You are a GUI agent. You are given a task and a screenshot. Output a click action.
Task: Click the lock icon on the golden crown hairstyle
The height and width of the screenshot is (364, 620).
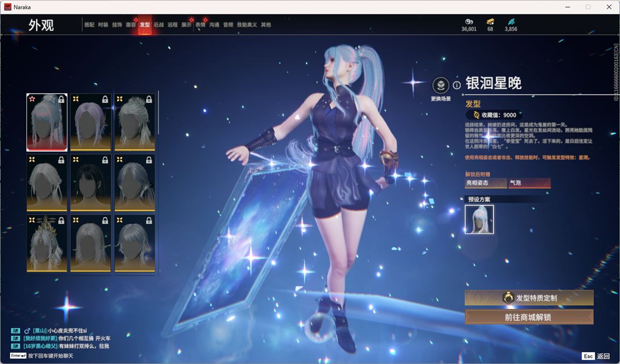coord(61,221)
